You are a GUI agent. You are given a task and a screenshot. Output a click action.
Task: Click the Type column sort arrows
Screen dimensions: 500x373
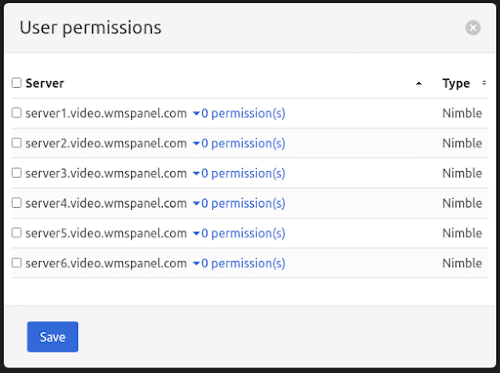point(484,83)
